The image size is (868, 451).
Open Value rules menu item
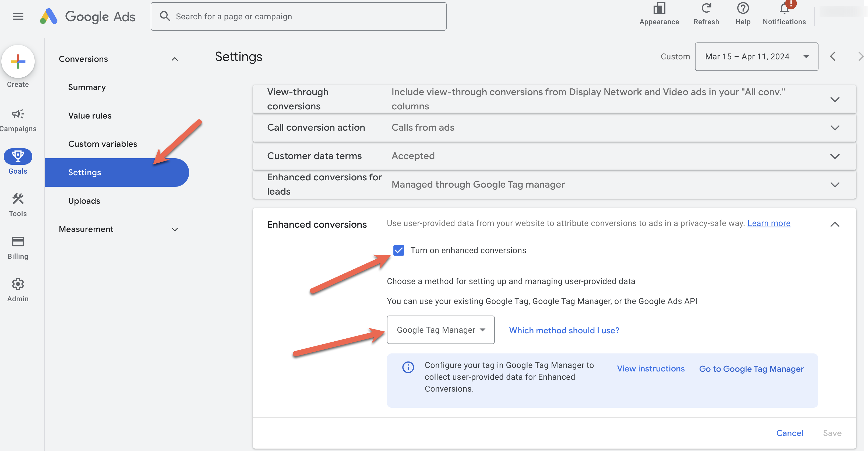pos(90,116)
